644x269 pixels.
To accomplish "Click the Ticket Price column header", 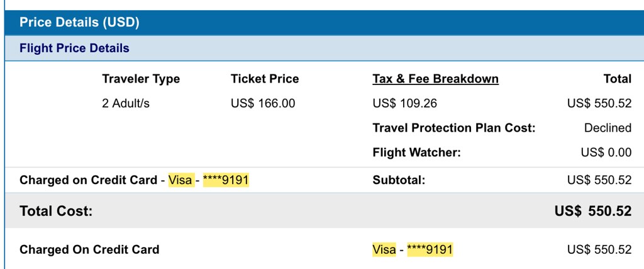I will click(x=265, y=79).
